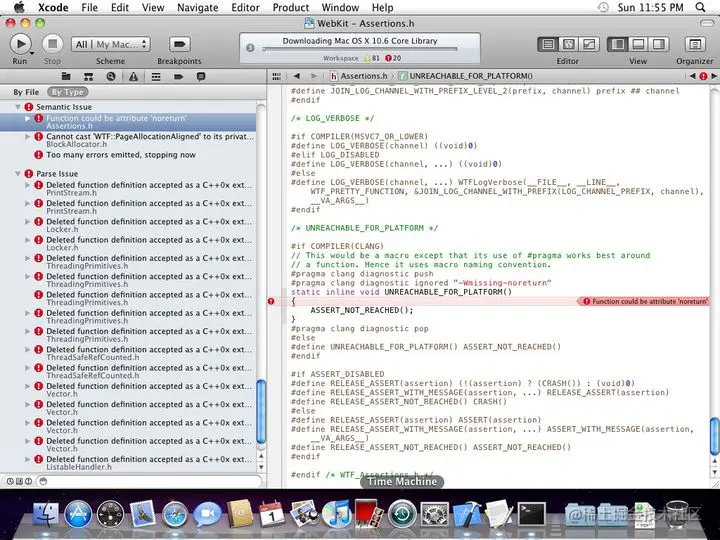The height and width of the screenshot is (540, 720).
Task: Show the Project navigator folder icon
Action: click(66, 76)
